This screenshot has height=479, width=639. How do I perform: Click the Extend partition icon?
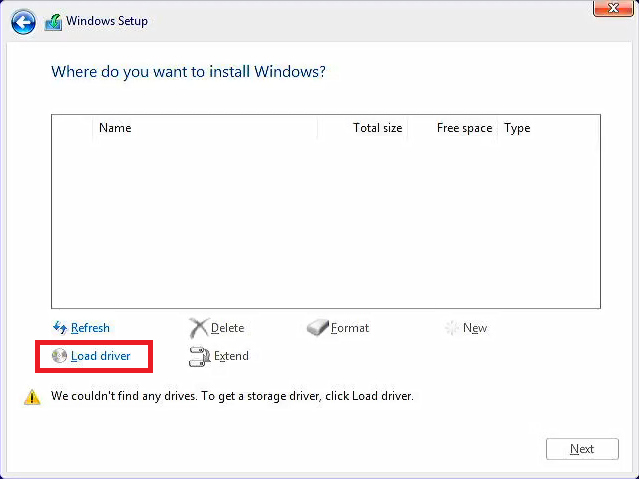click(199, 356)
